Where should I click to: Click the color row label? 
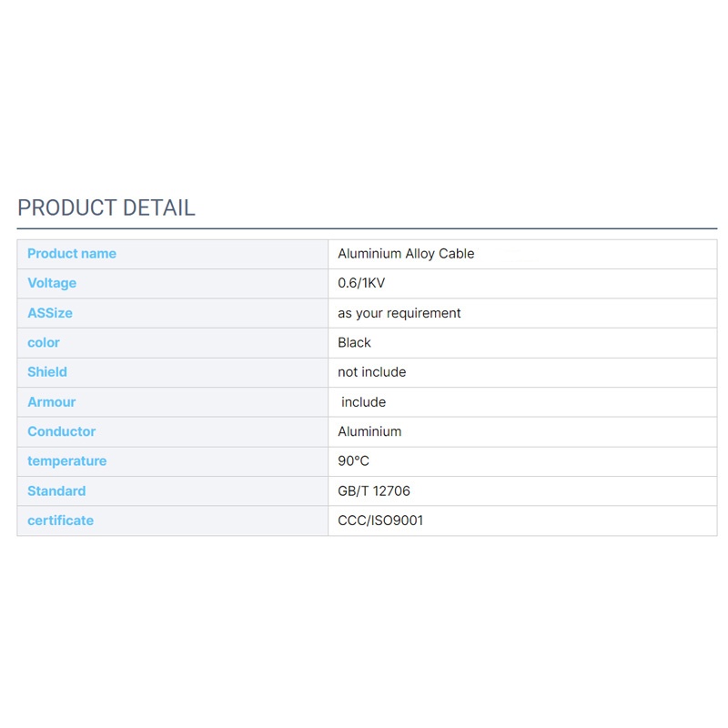point(44,342)
